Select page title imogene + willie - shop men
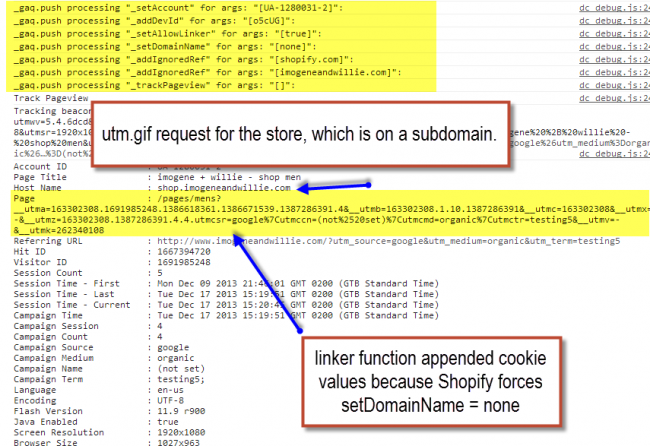This screenshot has height=446, width=650. (229, 177)
